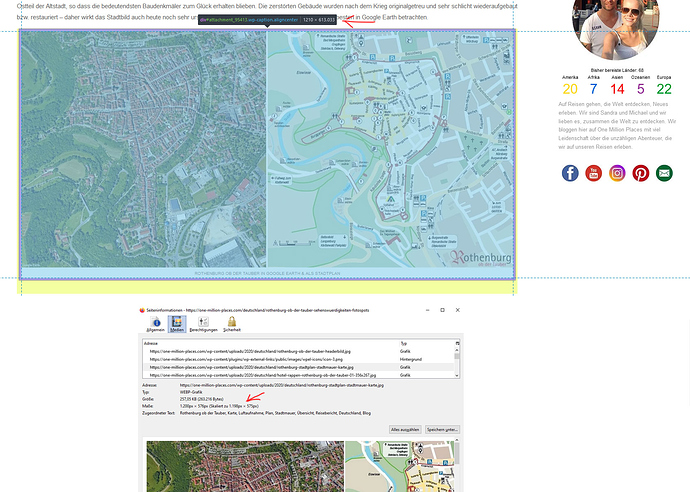The image size is (690, 492).
Task: Click the Maße dimensions value text
Action: tap(219, 406)
